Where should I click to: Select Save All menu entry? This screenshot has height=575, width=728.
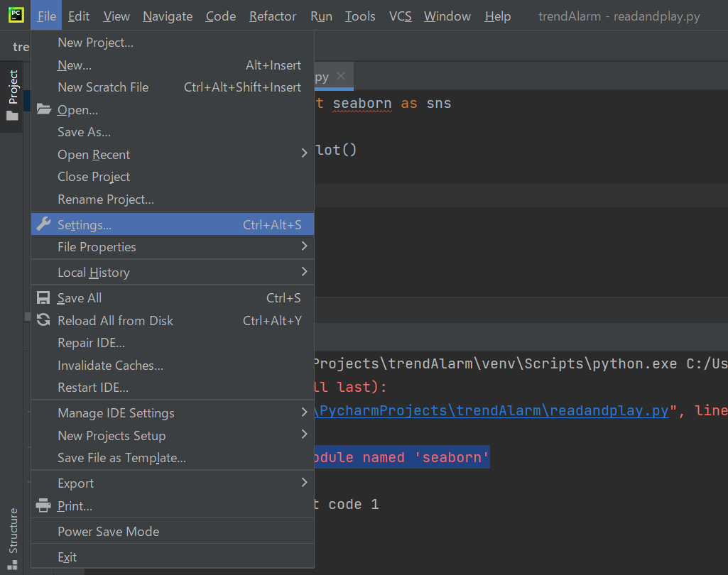[x=173, y=298]
